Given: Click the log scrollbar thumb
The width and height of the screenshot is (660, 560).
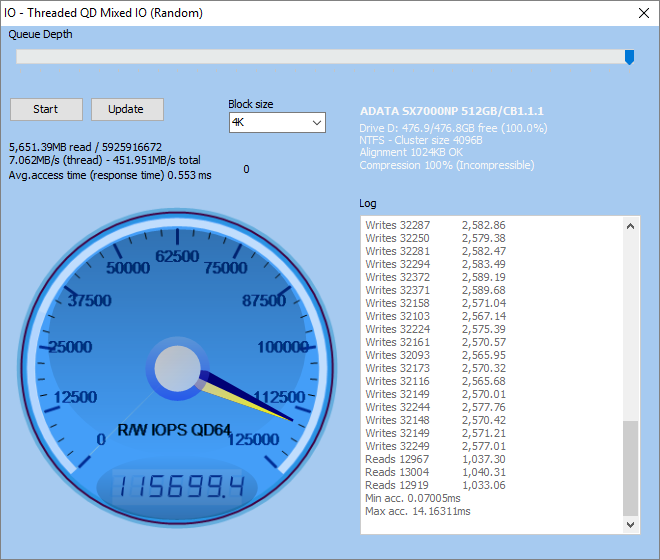Looking at the screenshot, I should 630,468.
